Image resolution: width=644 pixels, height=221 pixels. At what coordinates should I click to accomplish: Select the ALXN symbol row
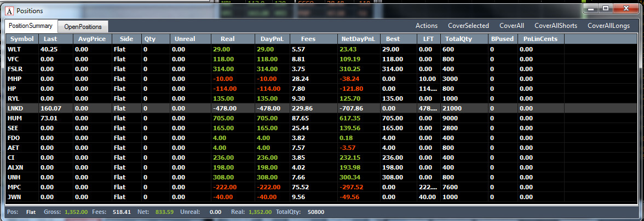(x=322, y=167)
